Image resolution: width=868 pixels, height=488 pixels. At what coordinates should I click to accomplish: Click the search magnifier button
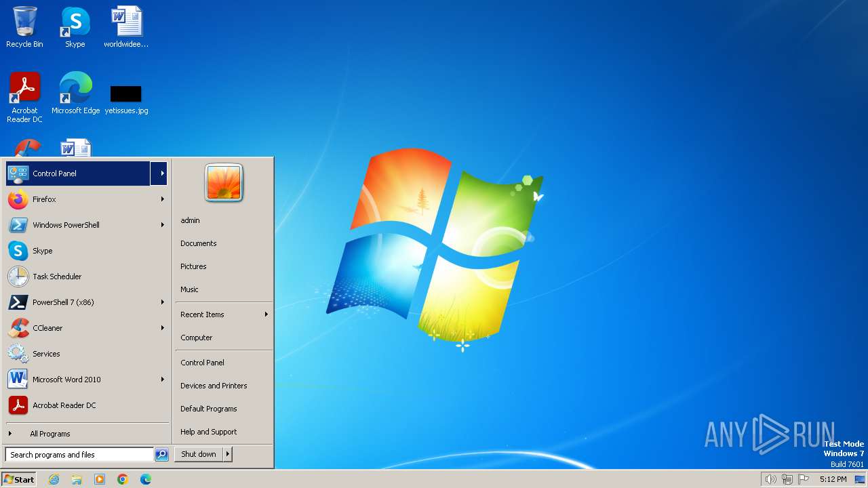pos(161,455)
